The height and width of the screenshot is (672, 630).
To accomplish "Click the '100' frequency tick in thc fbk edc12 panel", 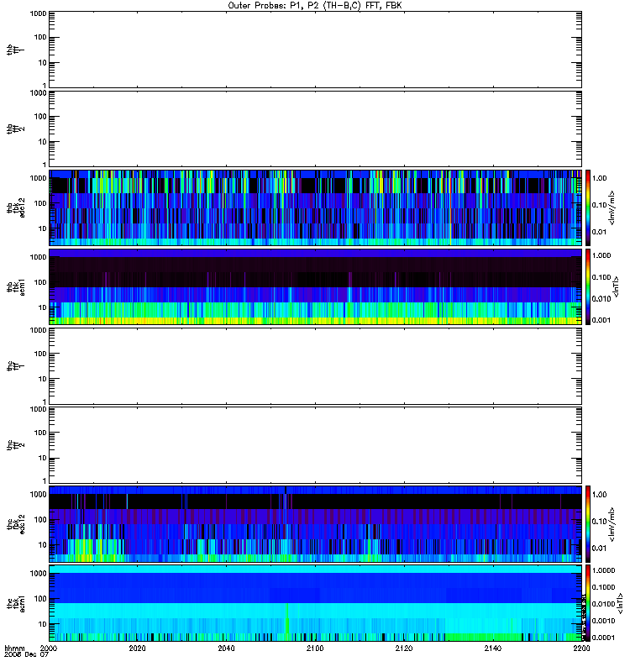I will pyautogui.click(x=40, y=519).
